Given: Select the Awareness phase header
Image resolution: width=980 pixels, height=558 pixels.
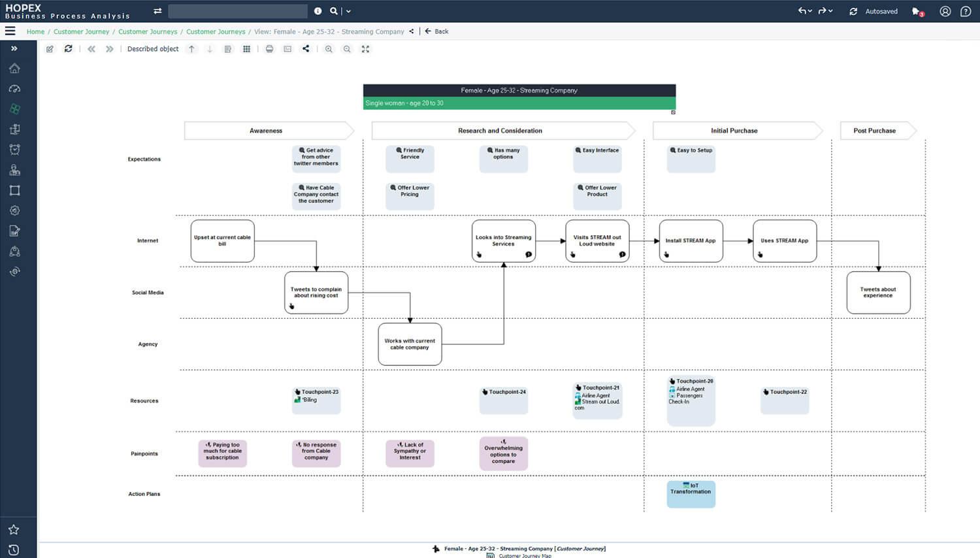Looking at the screenshot, I should (x=269, y=131).
